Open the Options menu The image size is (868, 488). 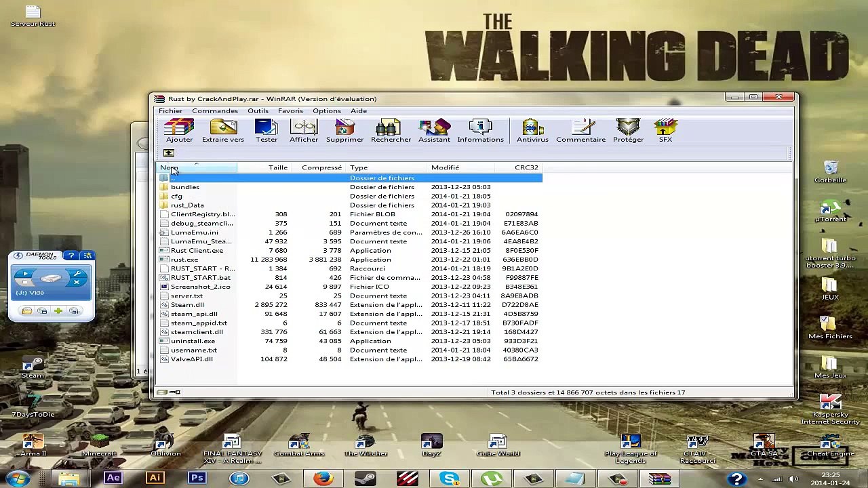pyautogui.click(x=327, y=111)
